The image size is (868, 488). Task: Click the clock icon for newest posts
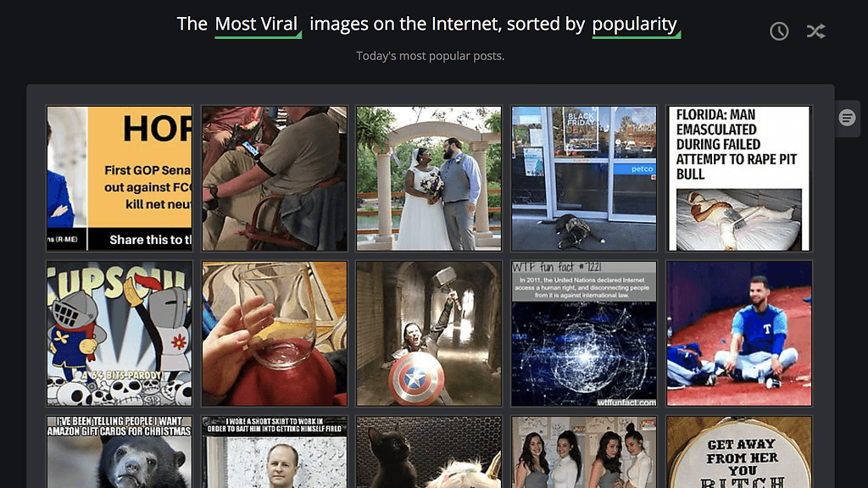(x=779, y=31)
